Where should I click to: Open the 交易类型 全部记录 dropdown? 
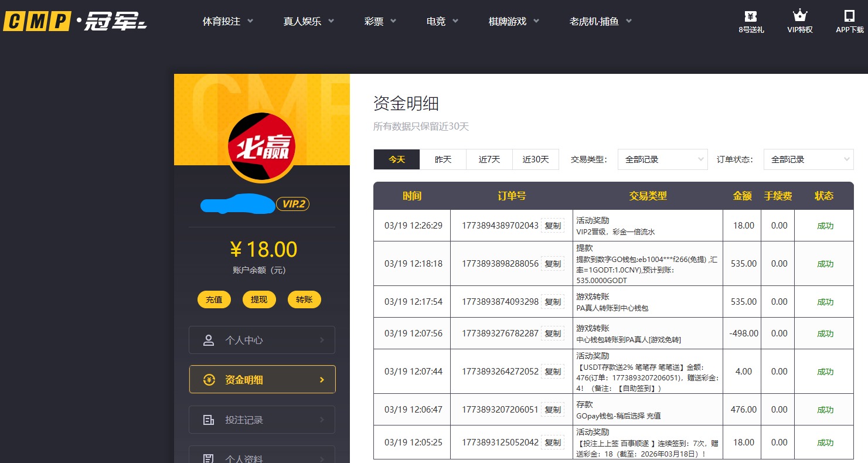coord(662,159)
